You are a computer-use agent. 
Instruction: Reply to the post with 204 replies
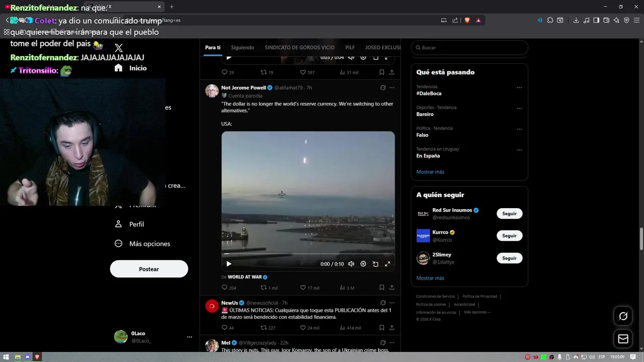tap(229, 288)
